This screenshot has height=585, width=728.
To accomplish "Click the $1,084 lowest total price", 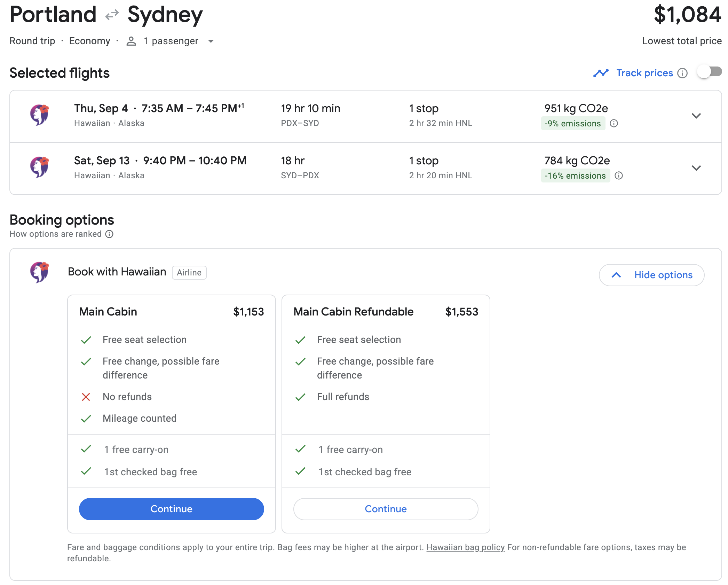I will point(687,15).
